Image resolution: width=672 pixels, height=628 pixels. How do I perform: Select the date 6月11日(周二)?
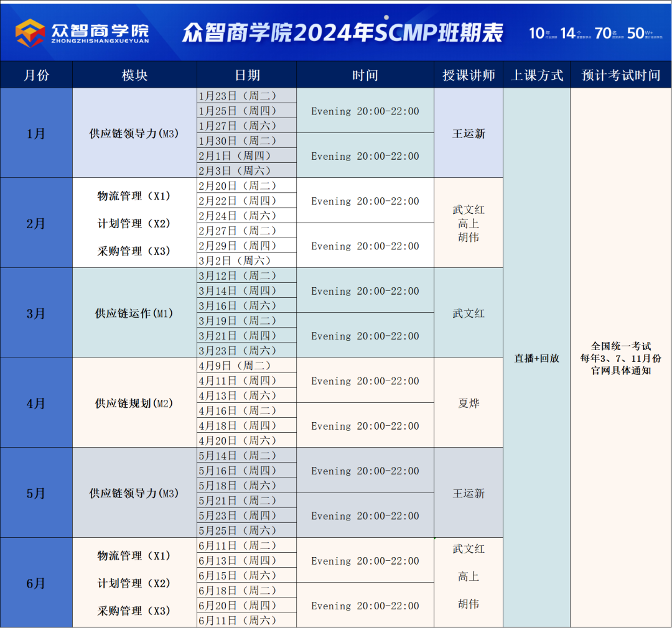click(247, 545)
